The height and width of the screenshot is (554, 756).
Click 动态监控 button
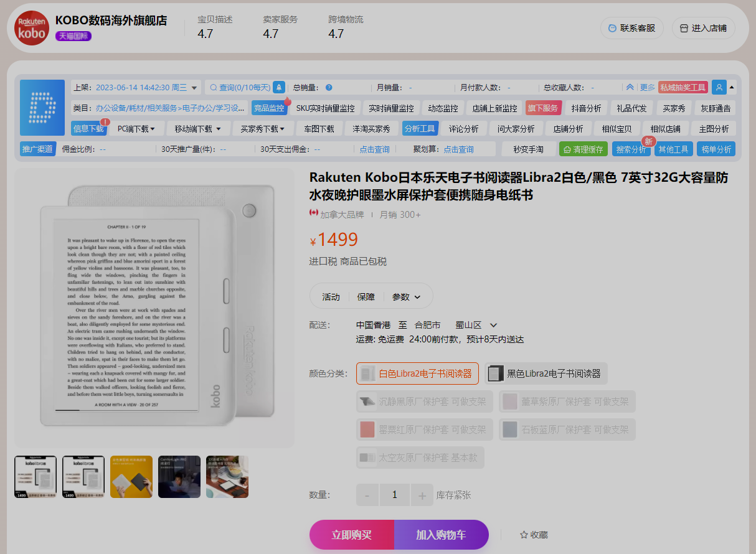(443, 108)
